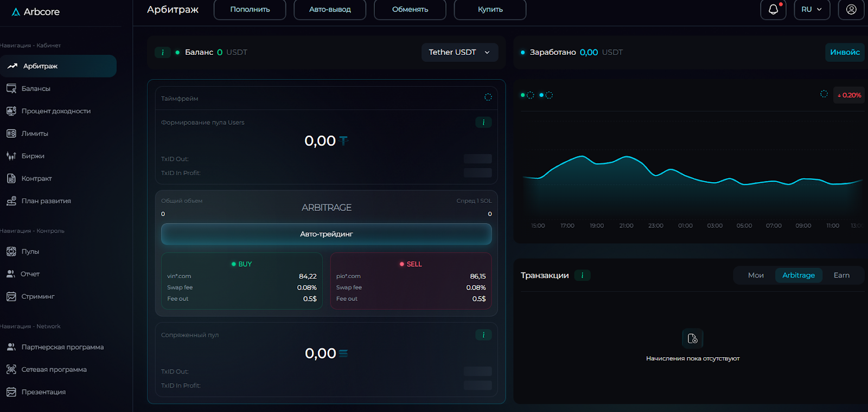Expand the Tether USDT currency dropdown
Viewport: 868px width, 412px height.
click(459, 53)
